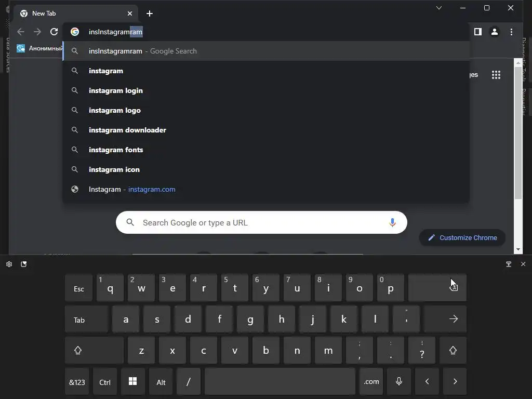Reload the page with the refresh icon
This screenshot has width=532, height=399.
tap(54, 32)
